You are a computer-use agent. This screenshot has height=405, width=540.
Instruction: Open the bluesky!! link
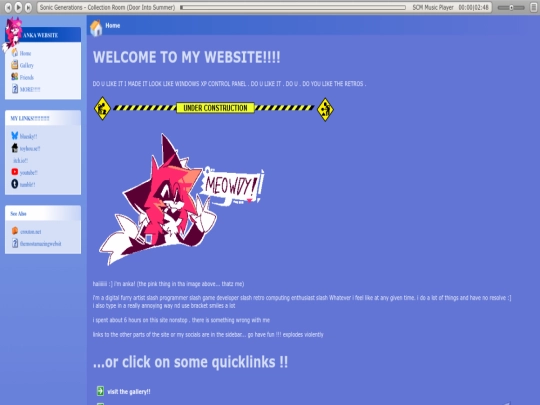point(28,136)
